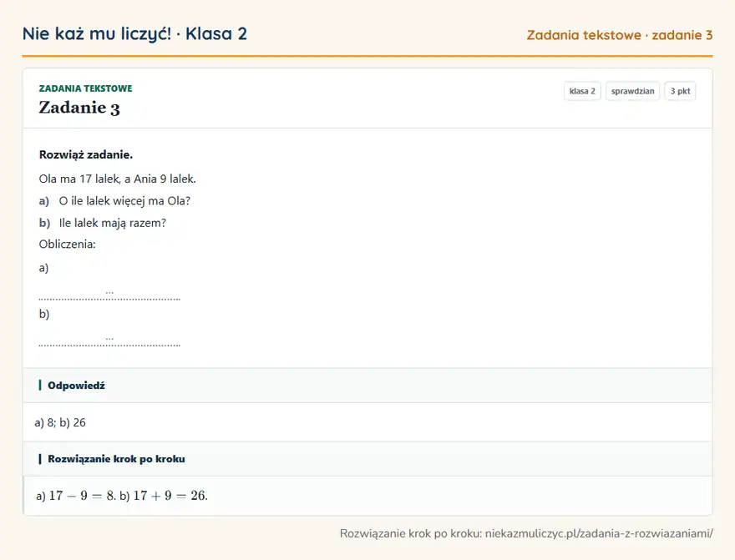Open 'Zadania tekstowe · zadanie 3' header link

pyautogui.click(x=619, y=35)
